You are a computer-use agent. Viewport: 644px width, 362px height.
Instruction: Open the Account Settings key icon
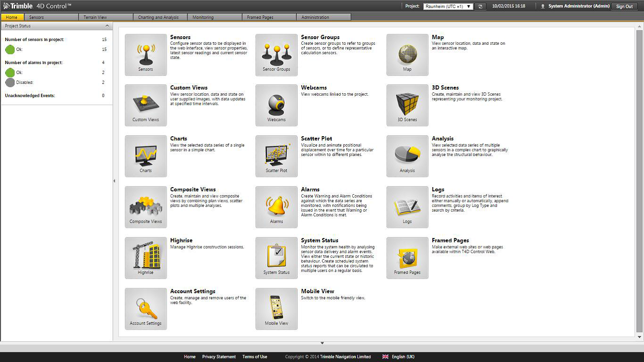tap(145, 309)
